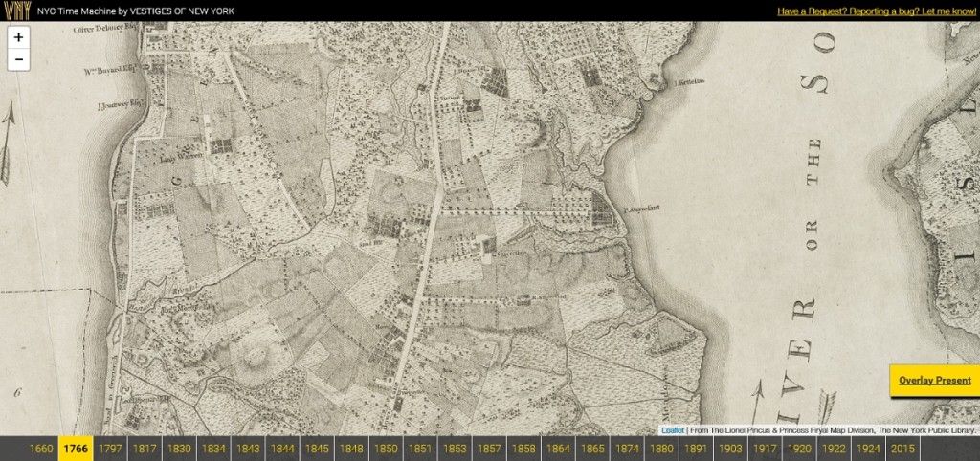Open the request or bug report link

tap(876, 11)
